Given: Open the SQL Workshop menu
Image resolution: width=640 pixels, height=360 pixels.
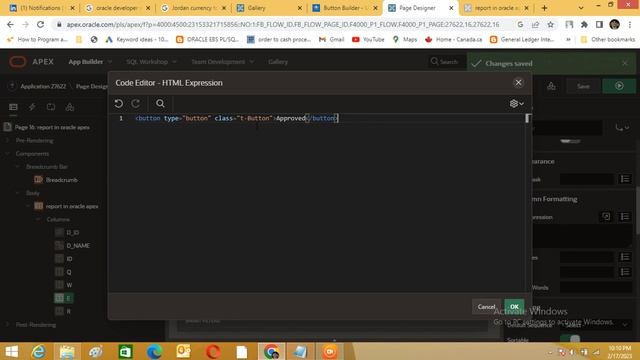Looking at the screenshot, I should coord(151,62).
